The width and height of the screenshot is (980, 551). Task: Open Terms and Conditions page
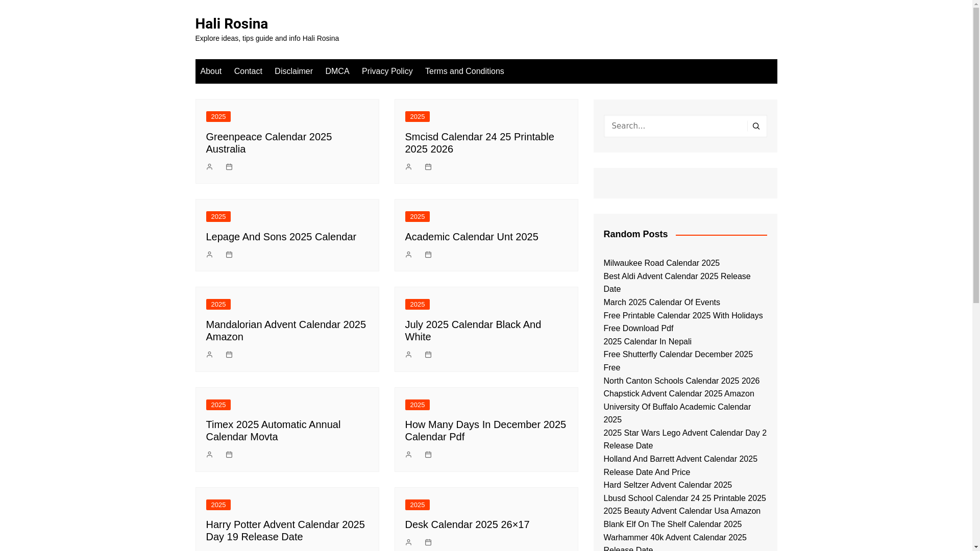point(464,71)
